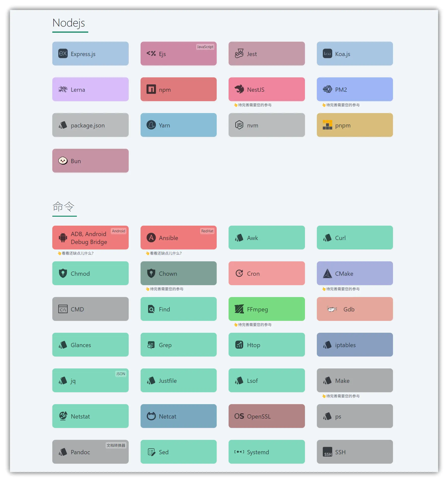Open the Grep command card
The width and height of the screenshot is (448, 482).
tap(179, 345)
